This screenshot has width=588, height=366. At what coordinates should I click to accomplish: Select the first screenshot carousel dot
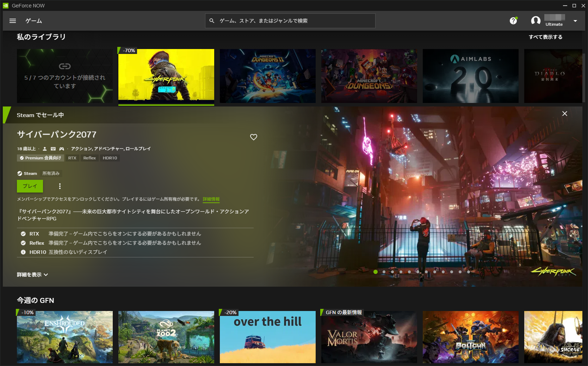(376, 272)
